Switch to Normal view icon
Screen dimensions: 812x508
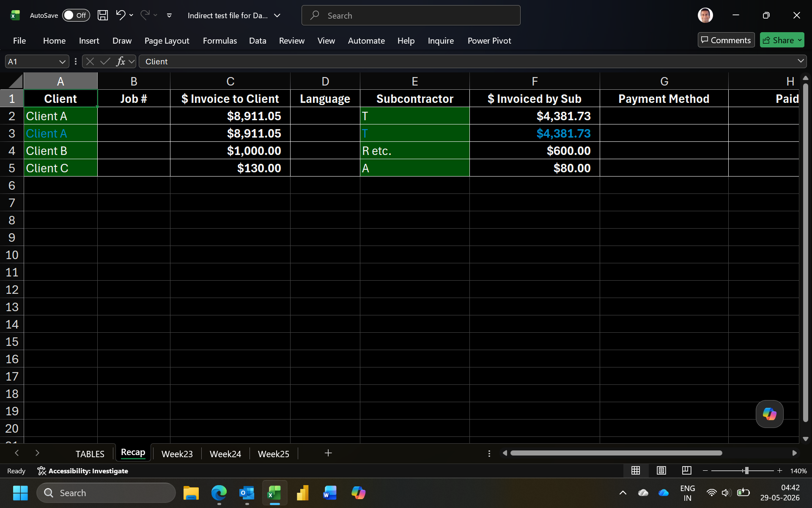pos(636,470)
